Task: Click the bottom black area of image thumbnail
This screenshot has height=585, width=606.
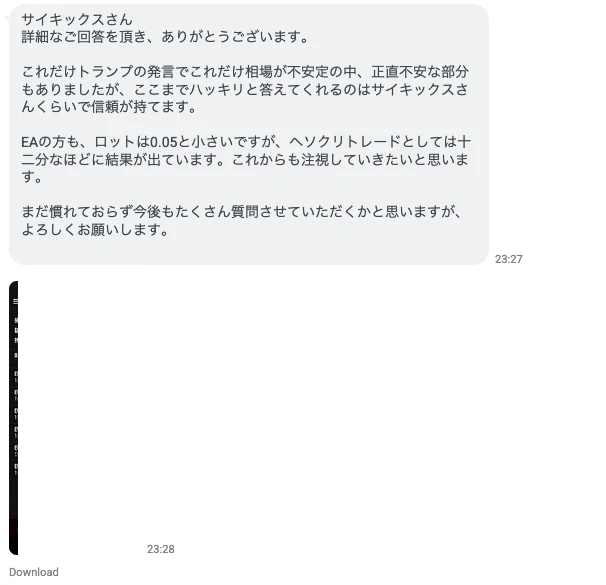Action: pyautogui.click(x=14, y=535)
